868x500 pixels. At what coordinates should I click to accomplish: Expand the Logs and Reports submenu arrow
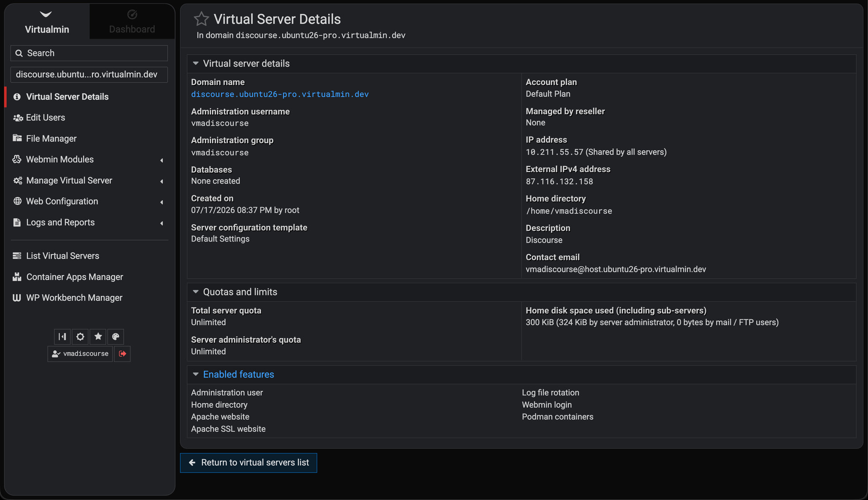[161, 223]
